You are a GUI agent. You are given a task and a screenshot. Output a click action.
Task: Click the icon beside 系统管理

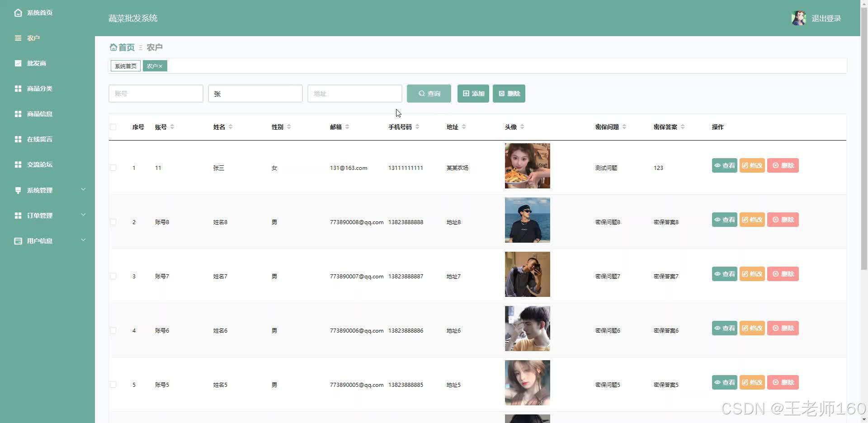[18, 190]
